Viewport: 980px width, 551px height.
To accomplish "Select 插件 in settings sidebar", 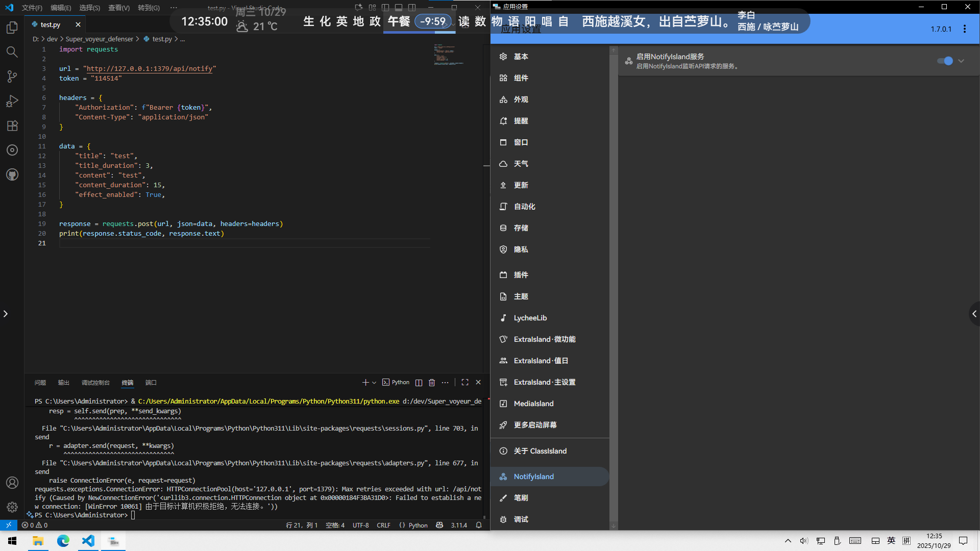I will click(x=521, y=275).
